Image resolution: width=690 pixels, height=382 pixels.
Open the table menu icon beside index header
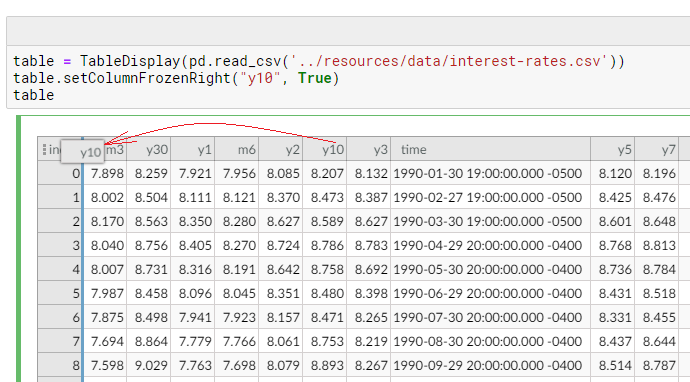[44, 150]
